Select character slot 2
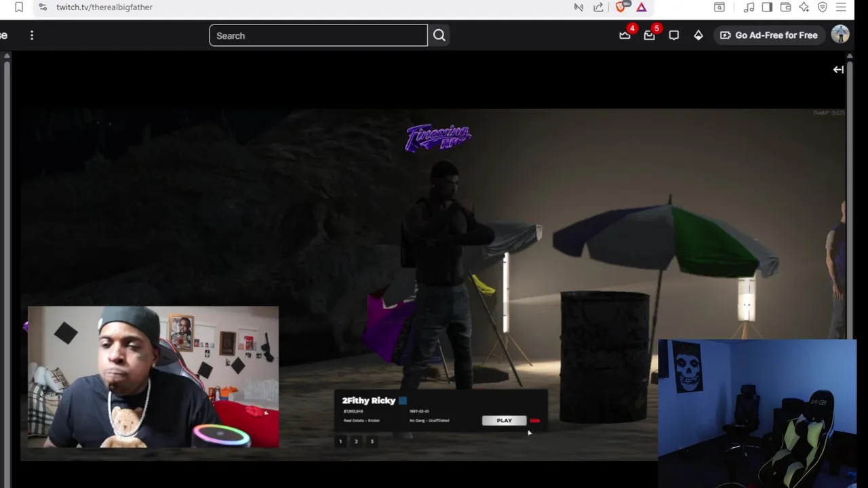Viewport: 868px width, 488px height. coord(356,441)
